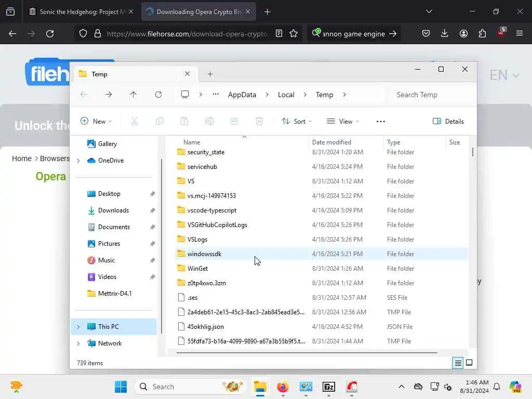The width and height of the screenshot is (532, 399).
Task: Click the Search Temp input field
Action: point(431,95)
